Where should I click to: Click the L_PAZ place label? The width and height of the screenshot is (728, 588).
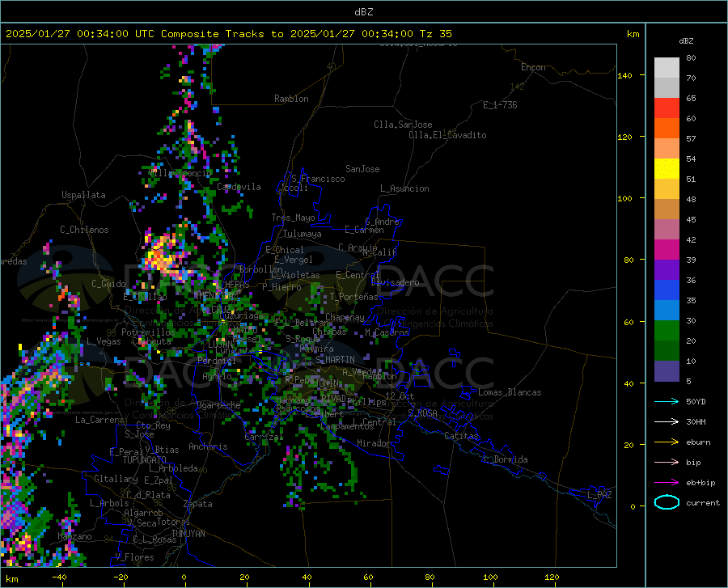tap(599, 495)
